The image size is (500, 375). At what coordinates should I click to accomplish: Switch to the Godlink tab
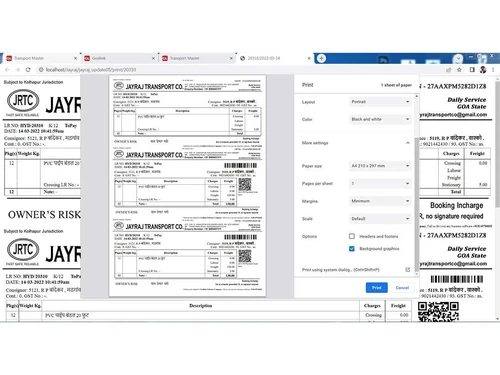[118, 58]
